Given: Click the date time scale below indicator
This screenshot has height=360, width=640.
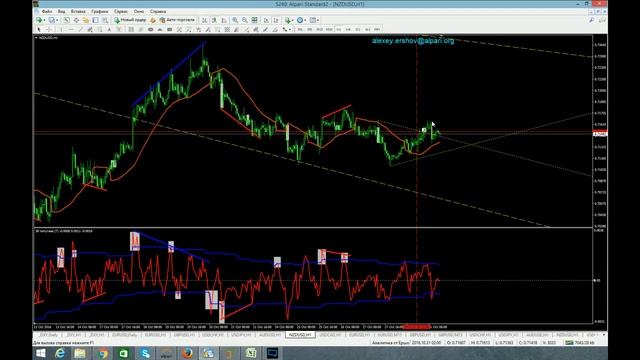Looking at the screenshot, I should 313,327.
